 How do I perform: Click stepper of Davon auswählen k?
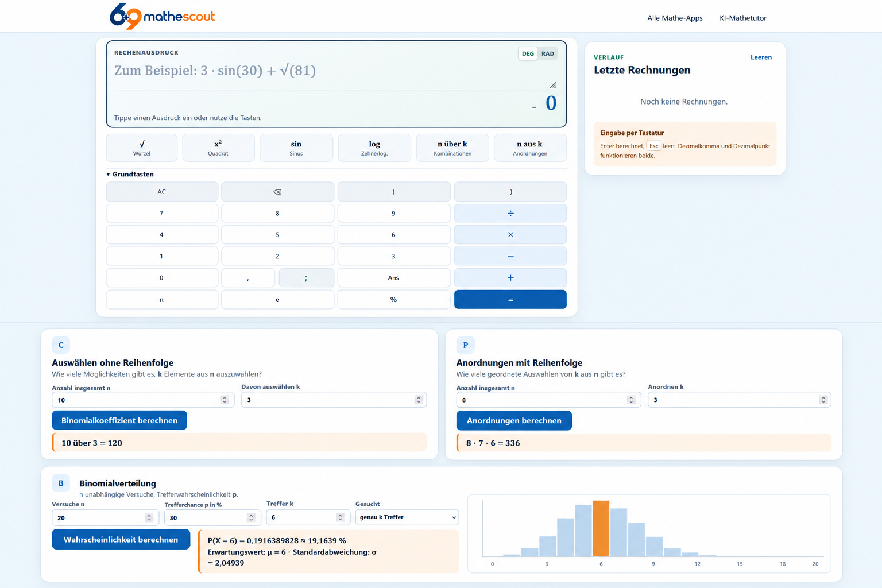pyautogui.click(x=419, y=400)
